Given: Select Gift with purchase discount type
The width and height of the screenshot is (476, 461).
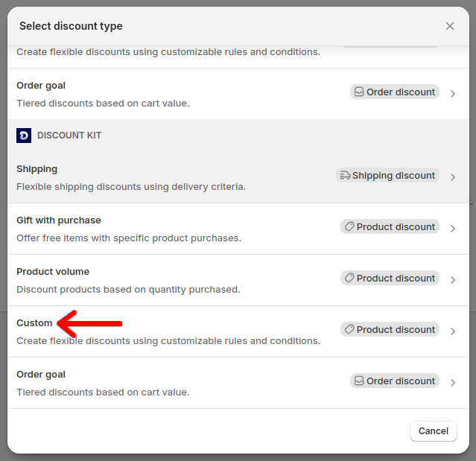Looking at the screenshot, I should tap(59, 220).
